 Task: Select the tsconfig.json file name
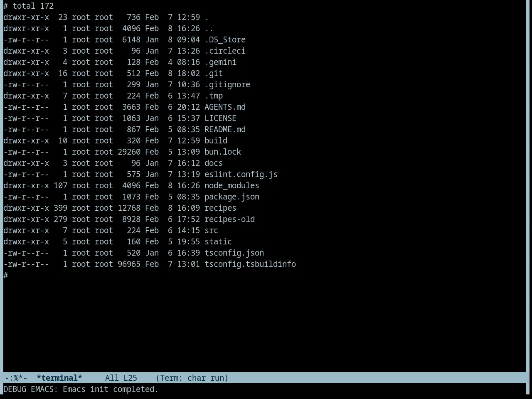point(234,253)
